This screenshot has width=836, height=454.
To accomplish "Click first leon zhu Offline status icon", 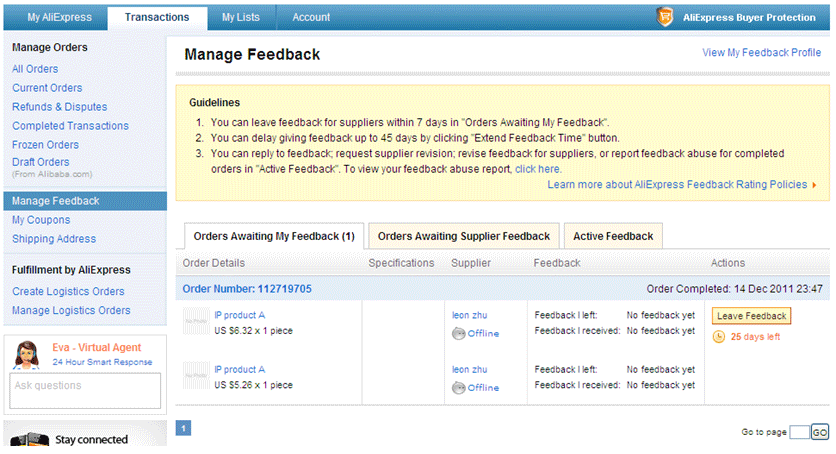I will click(x=459, y=333).
